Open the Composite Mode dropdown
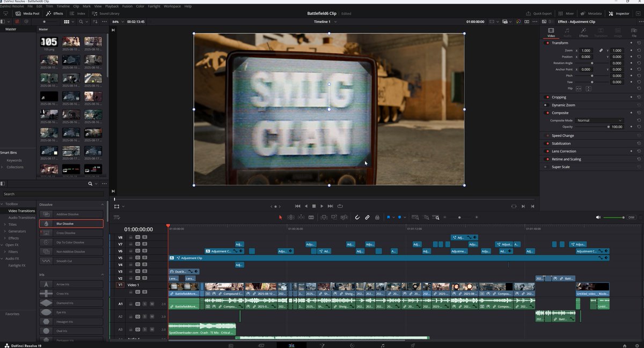Image resolution: width=644 pixels, height=348 pixels. pos(598,120)
